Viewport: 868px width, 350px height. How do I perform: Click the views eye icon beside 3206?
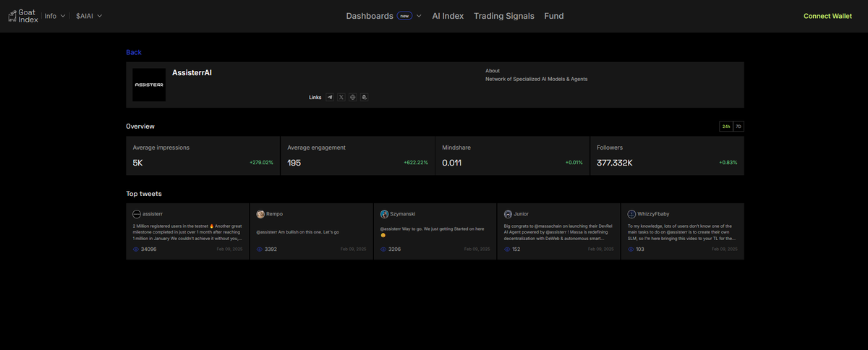click(383, 249)
